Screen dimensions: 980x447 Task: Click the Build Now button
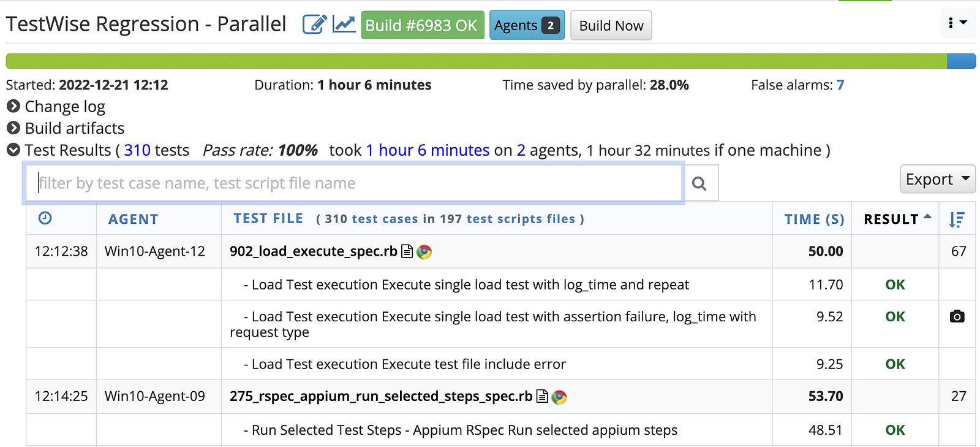click(611, 25)
